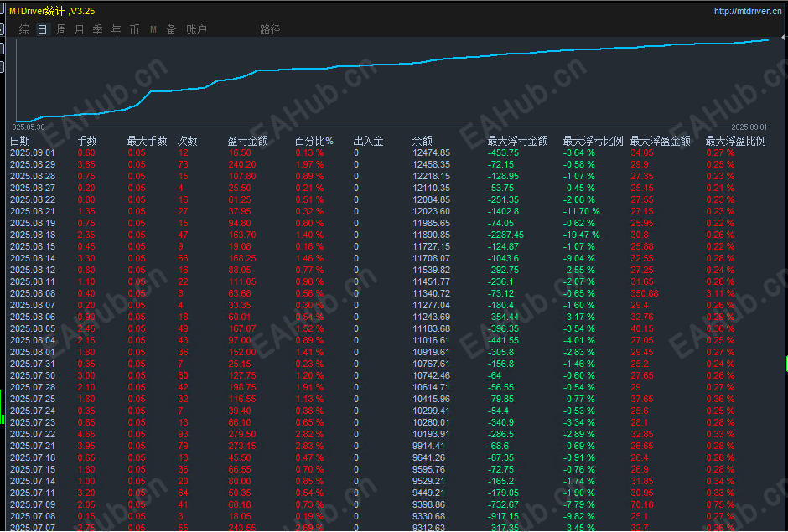
Task: Click the blue equity curve line
Action: point(392,65)
